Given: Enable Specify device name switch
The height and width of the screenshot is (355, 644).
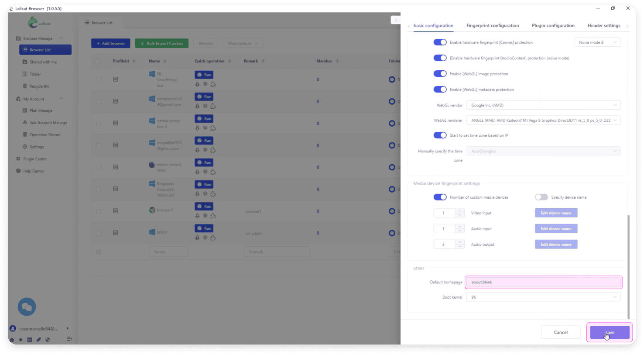Looking at the screenshot, I should click(541, 197).
